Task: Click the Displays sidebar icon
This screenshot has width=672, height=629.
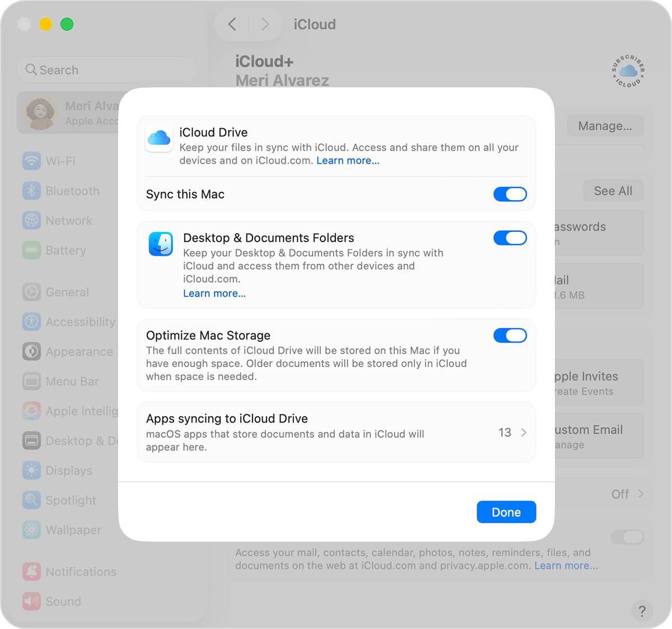Action: click(32, 471)
